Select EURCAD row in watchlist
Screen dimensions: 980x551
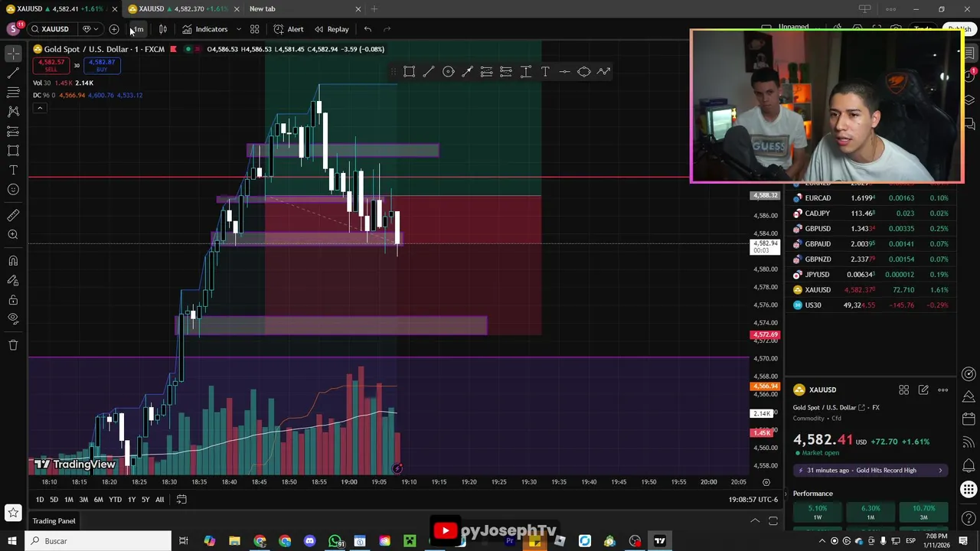coord(871,198)
